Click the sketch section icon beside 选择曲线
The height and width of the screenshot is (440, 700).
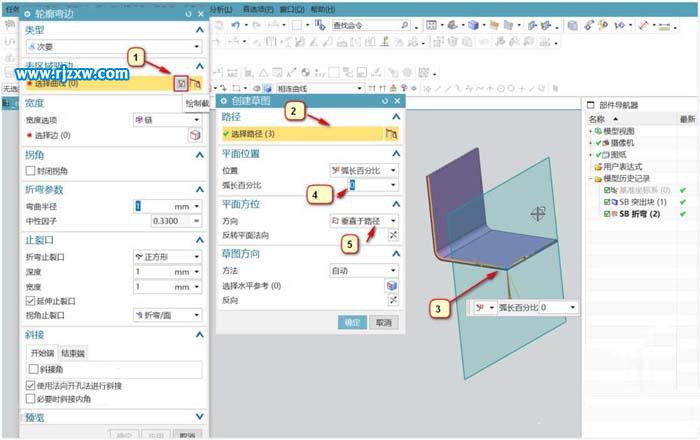pyautogui.click(x=181, y=83)
